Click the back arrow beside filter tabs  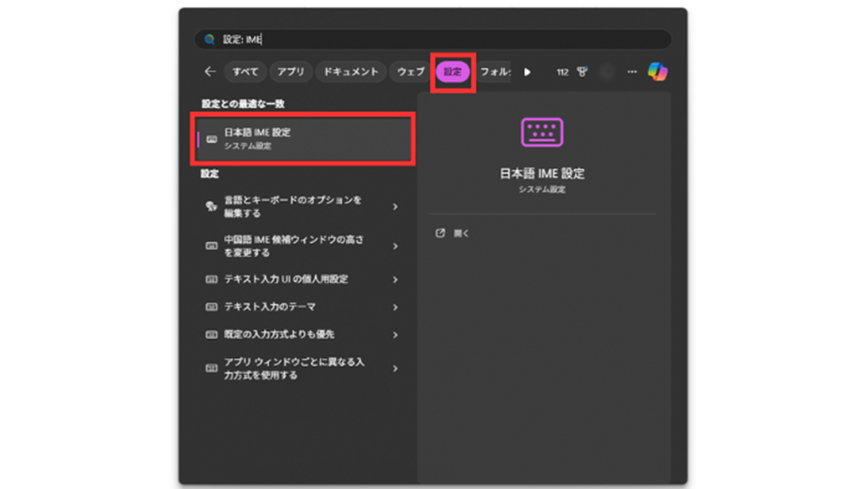pos(209,71)
